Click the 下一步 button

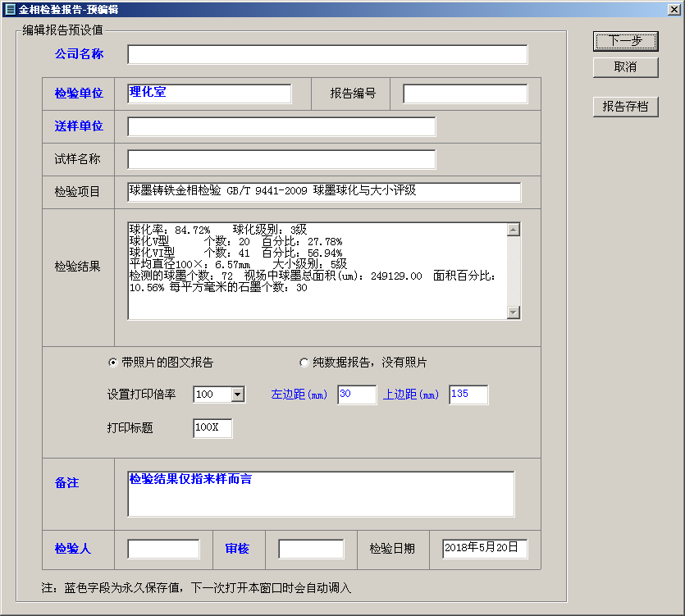point(625,41)
